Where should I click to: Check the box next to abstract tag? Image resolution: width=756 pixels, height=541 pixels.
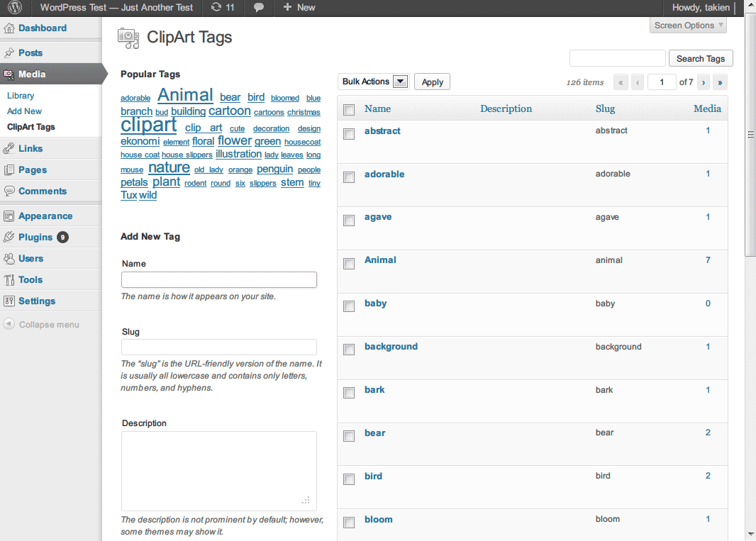point(349,134)
